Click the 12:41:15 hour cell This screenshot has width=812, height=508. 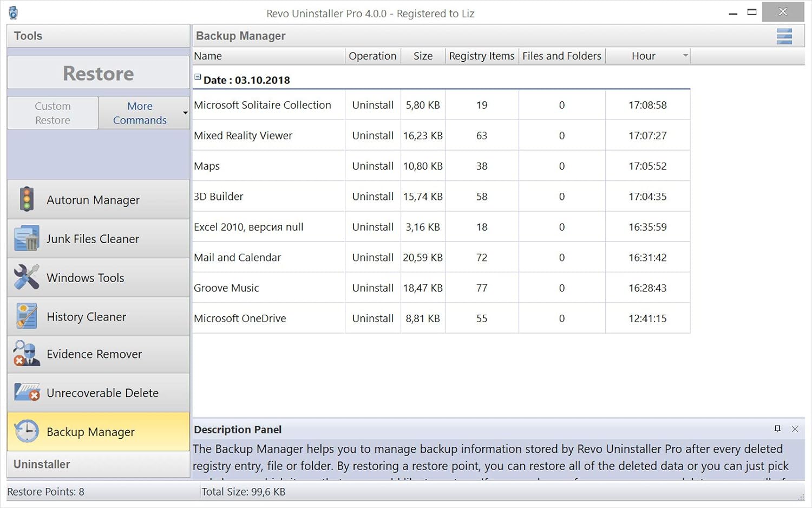647,318
